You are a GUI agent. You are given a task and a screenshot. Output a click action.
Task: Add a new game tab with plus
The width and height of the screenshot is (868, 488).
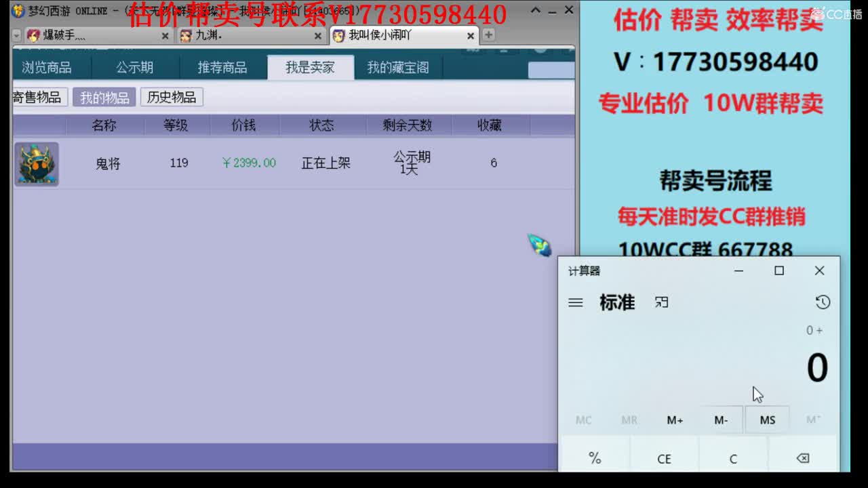pos(488,35)
